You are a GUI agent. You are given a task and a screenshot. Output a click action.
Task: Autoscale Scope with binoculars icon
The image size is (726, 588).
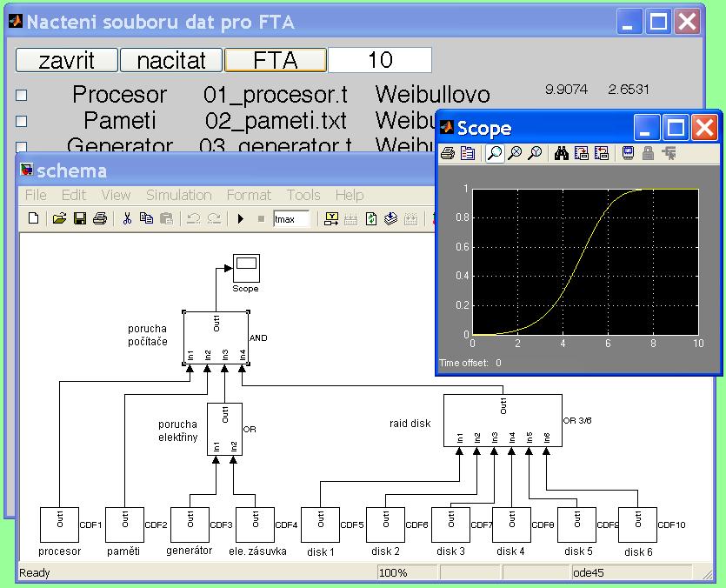click(x=561, y=153)
